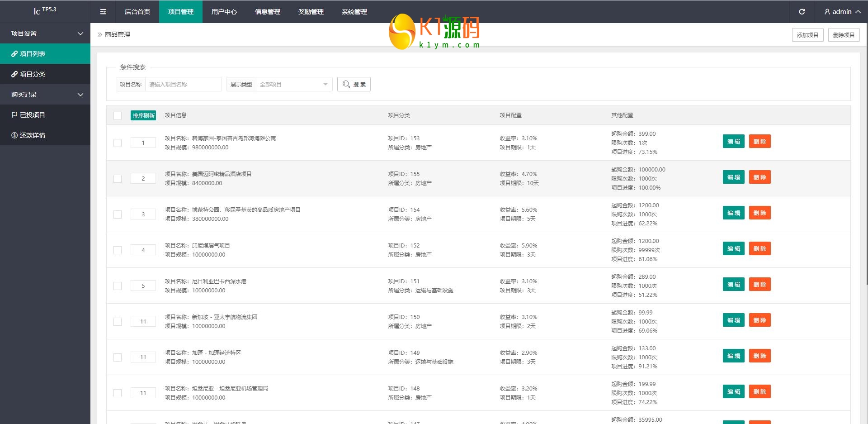Open 已投项目 flag icon in sidebar
The image size is (868, 424).
14,115
